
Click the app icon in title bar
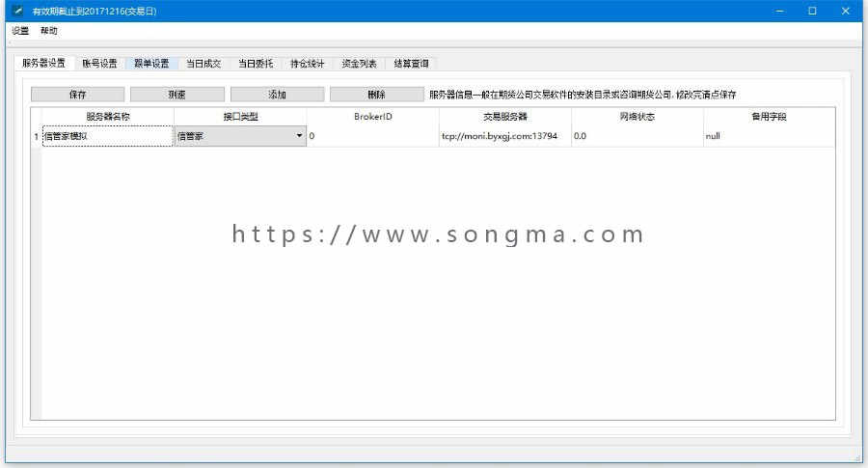tap(18, 11)
